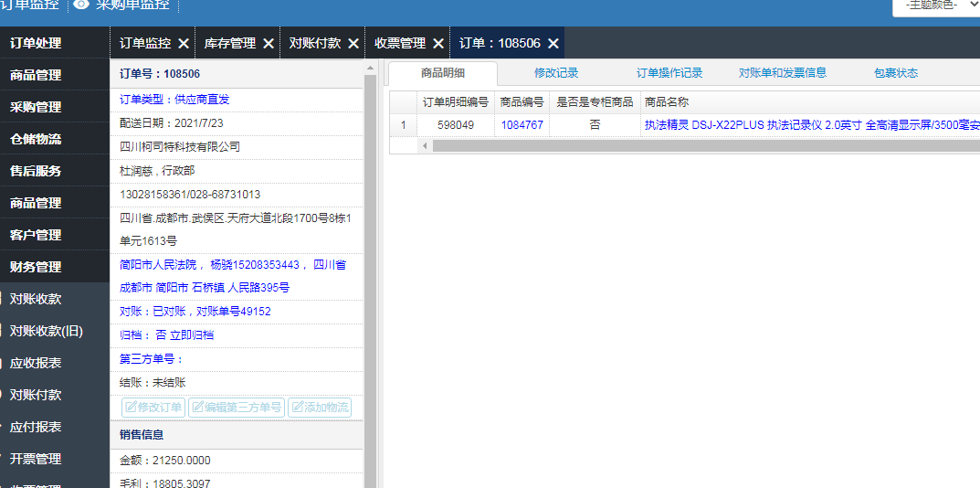Click the 商品编号 column header
This screenshot has width=980, height=488.
point(522,102)
